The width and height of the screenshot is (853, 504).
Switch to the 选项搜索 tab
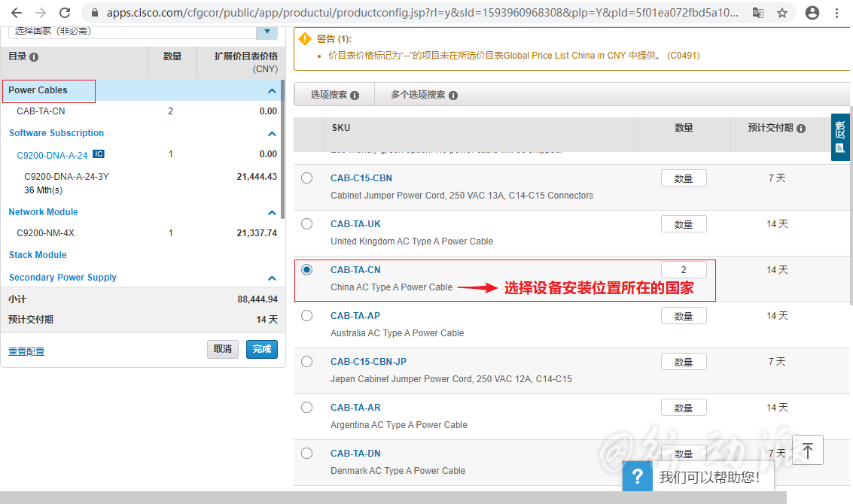coord(334,95)
